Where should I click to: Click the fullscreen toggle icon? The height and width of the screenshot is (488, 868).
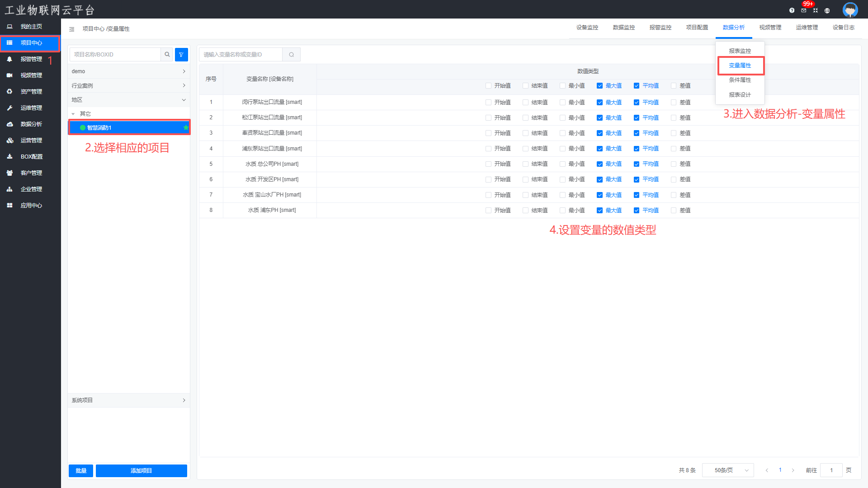pos(816,10)
